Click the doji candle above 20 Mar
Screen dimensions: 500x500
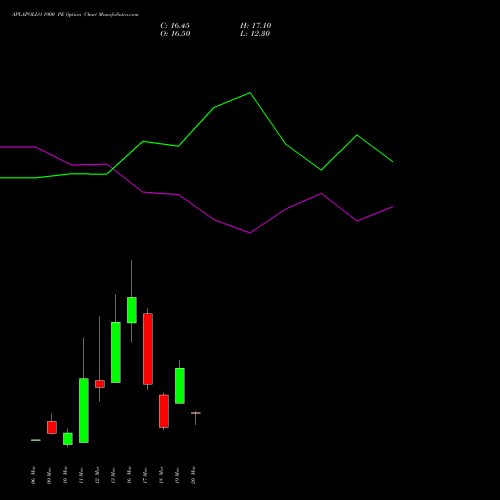[196, 413]
